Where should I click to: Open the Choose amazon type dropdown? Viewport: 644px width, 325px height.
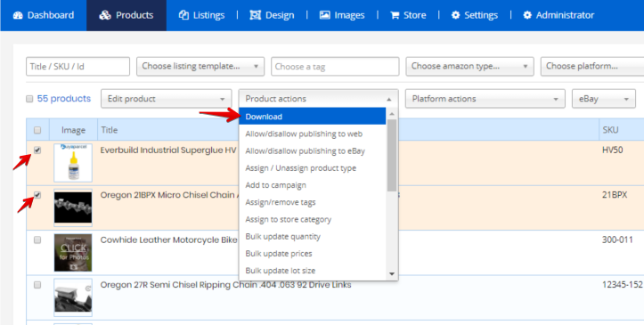[x=469, y=67]
